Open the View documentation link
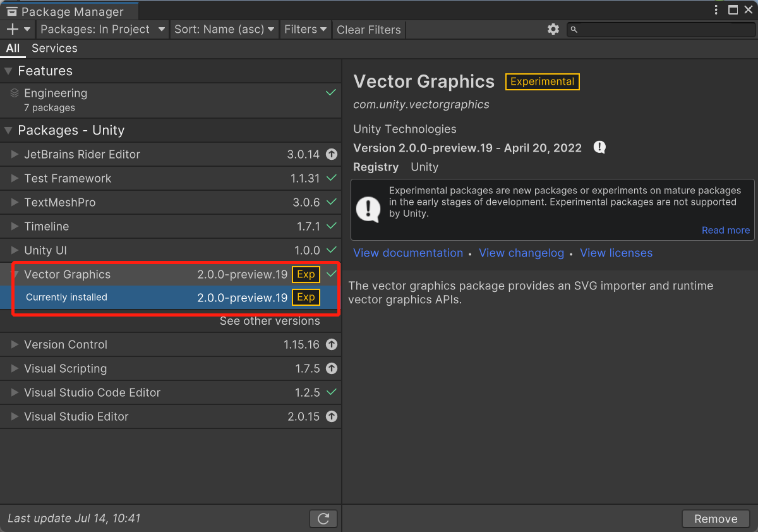 tap(408, 253)
